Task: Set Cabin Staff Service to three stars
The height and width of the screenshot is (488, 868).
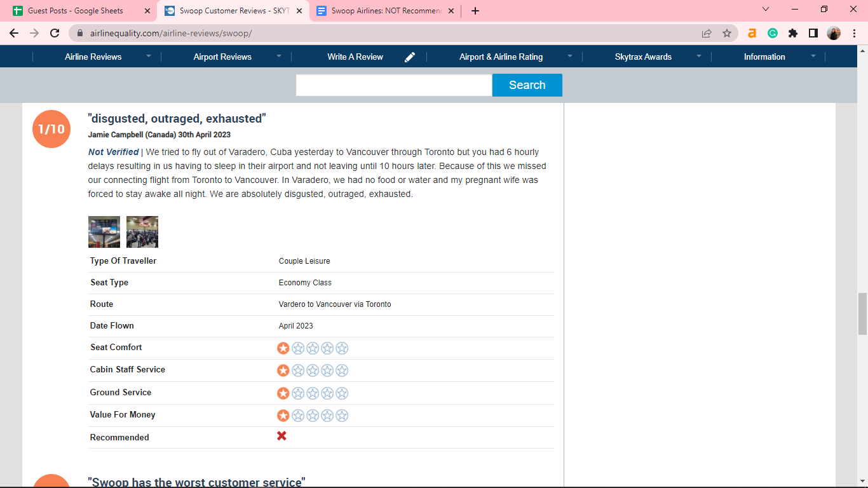Action: pyautogui.click(x=313, y=370)
